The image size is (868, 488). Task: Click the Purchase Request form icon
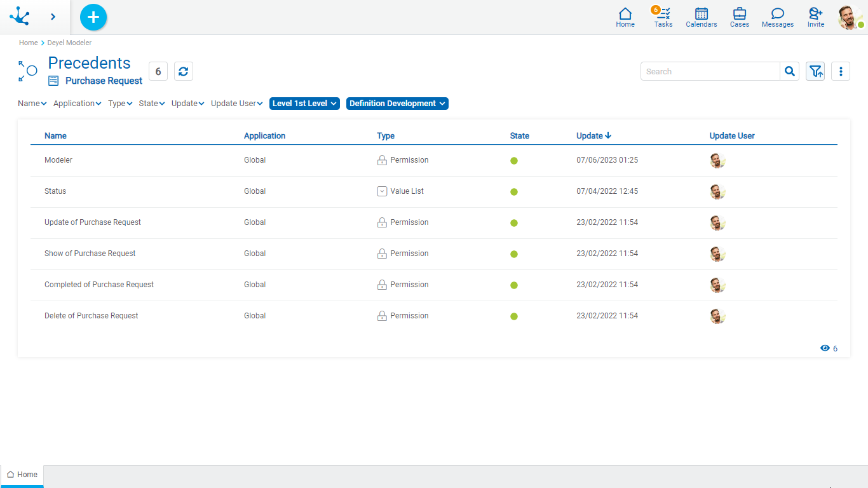click(53, 81)
